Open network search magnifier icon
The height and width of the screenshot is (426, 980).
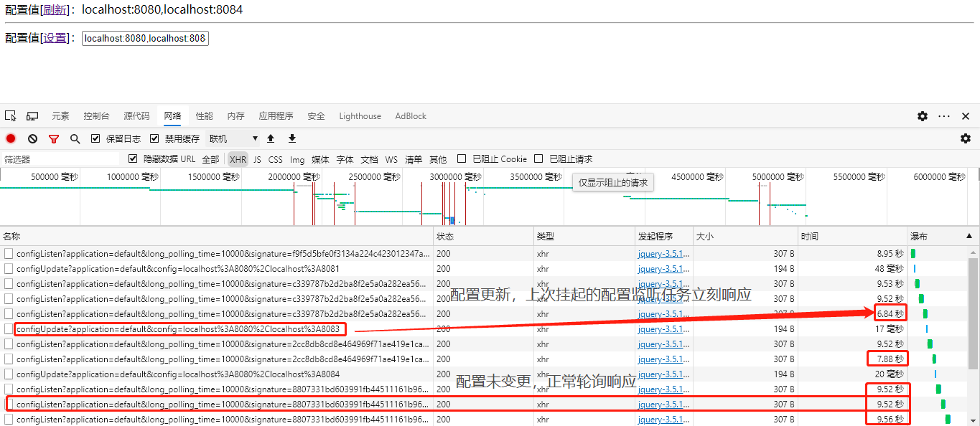point(75,138)
